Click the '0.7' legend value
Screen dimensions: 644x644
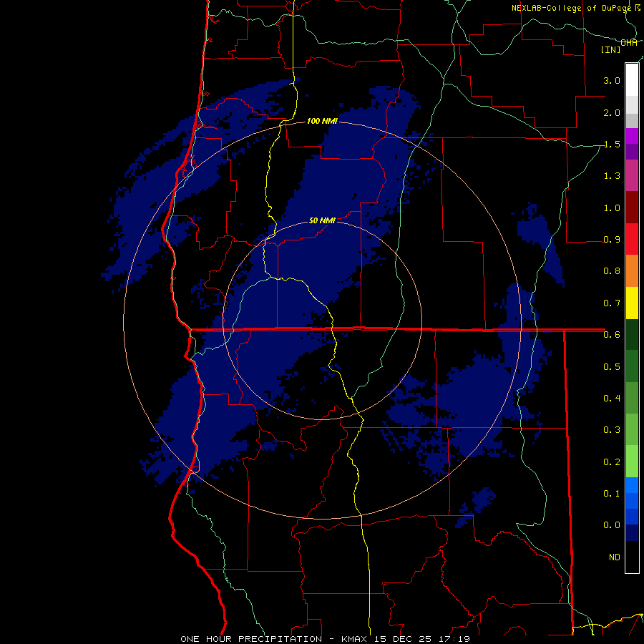point(612,303)
